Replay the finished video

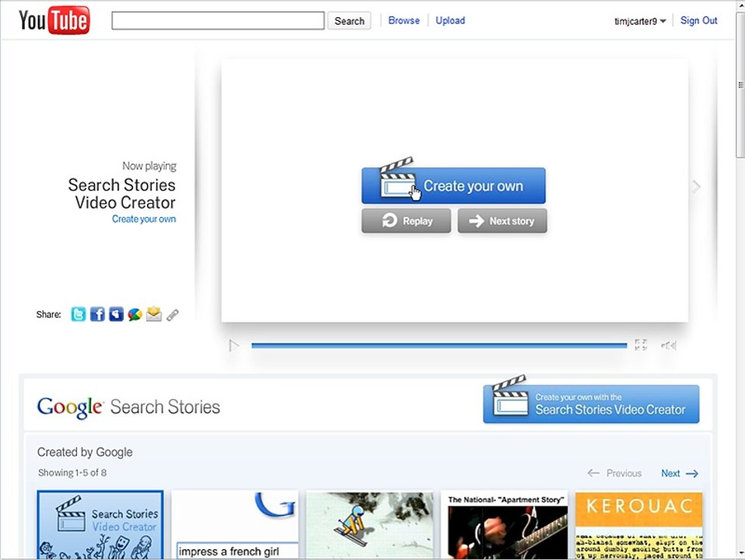[x=406, y=221]
